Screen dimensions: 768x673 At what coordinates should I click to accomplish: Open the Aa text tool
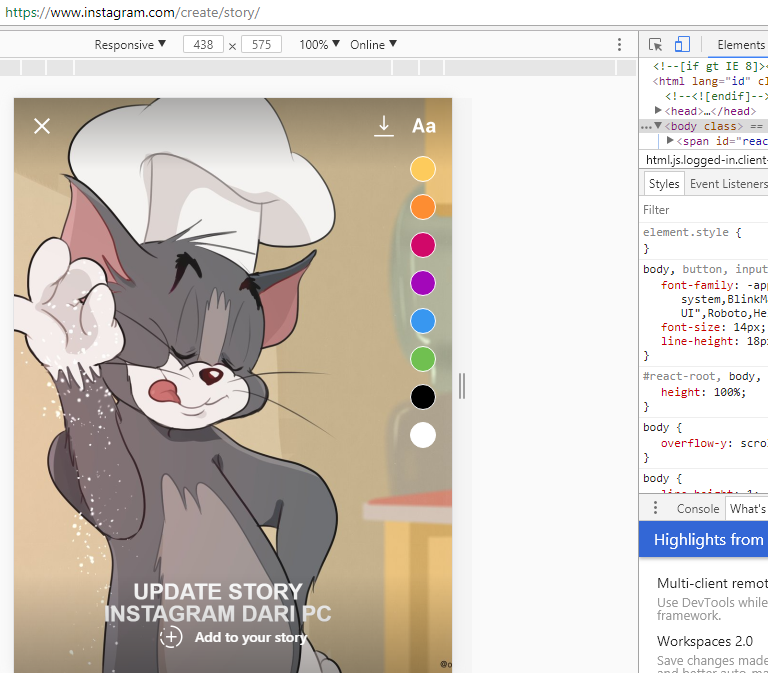[x=424, y=126]
